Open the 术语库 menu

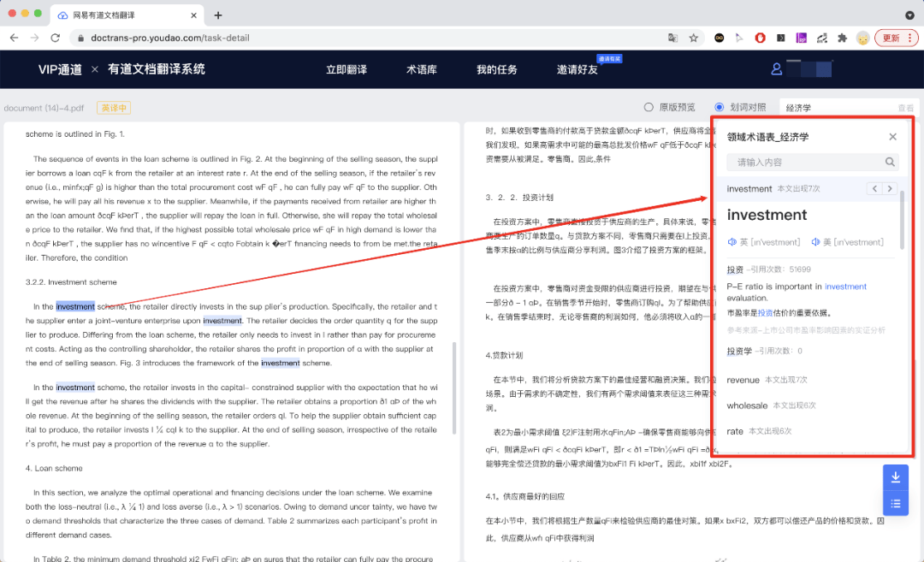[x=421, y=69]
